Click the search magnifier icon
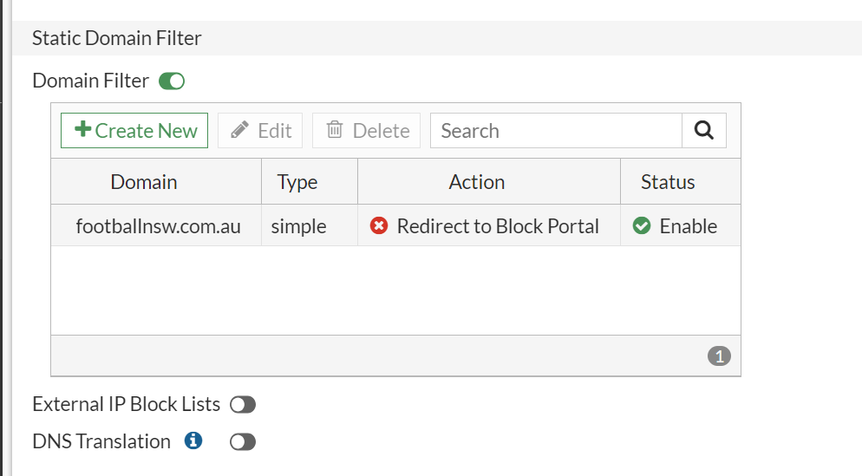Viewport: 862px width, 476px height. pos(704,131)
